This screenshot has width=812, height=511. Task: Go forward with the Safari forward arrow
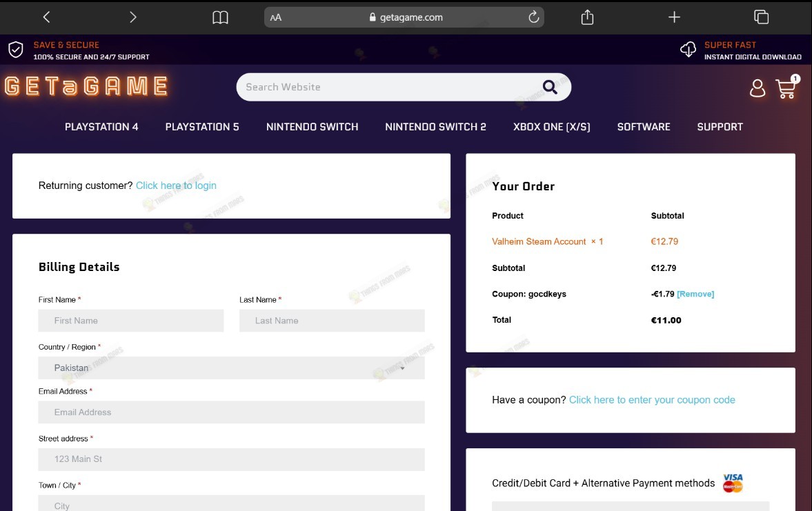coord(133,17)
